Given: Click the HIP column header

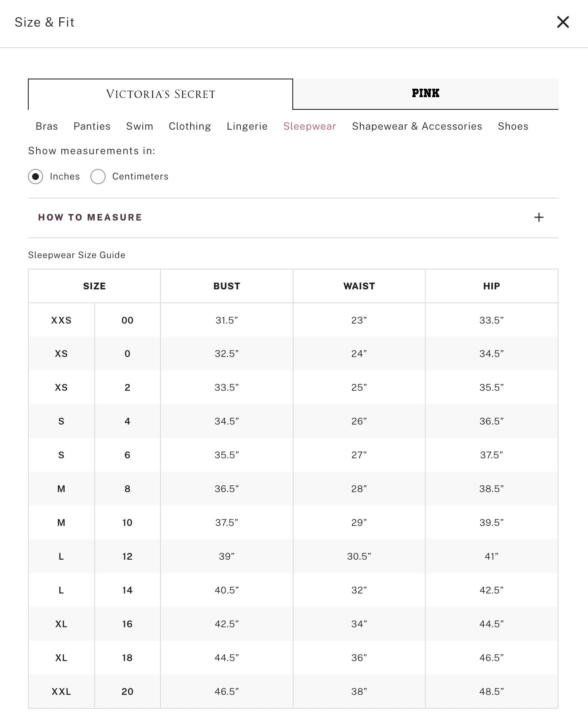Looking at the screenshot, I should (491, 286).
